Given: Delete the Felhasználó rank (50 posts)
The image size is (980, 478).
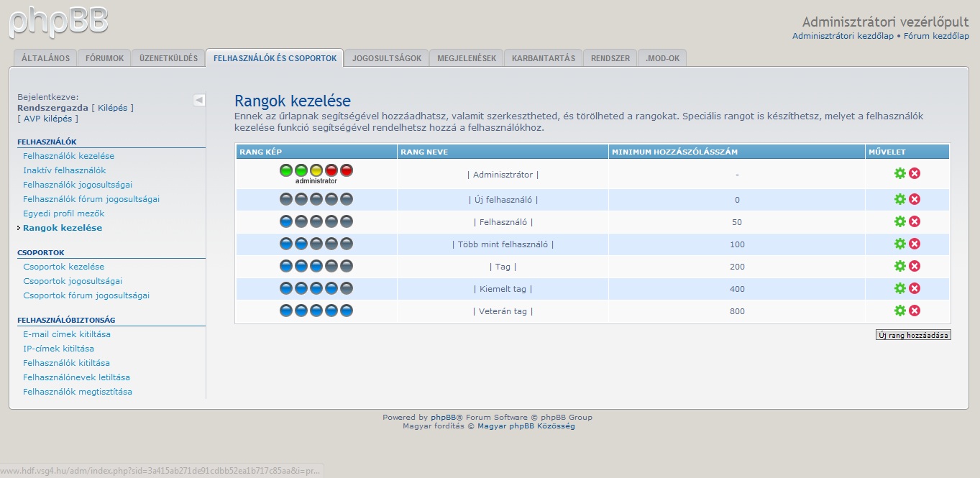Looking at the screenshot, I should [x=915, y=221].
